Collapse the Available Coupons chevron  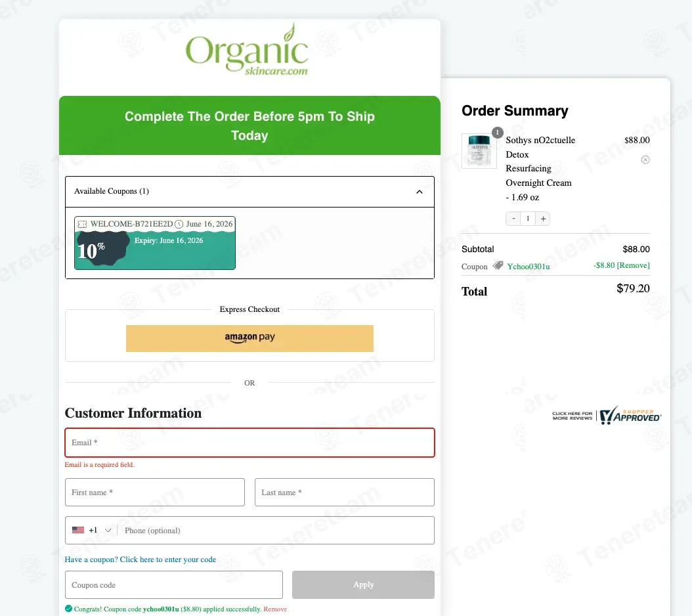(x=420, y=192)
